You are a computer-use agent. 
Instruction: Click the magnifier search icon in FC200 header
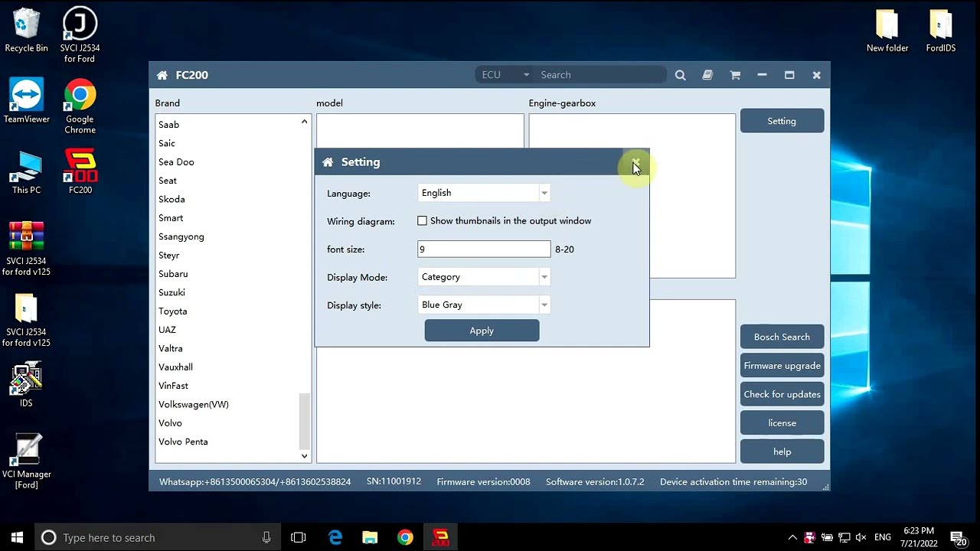[681, 75]
